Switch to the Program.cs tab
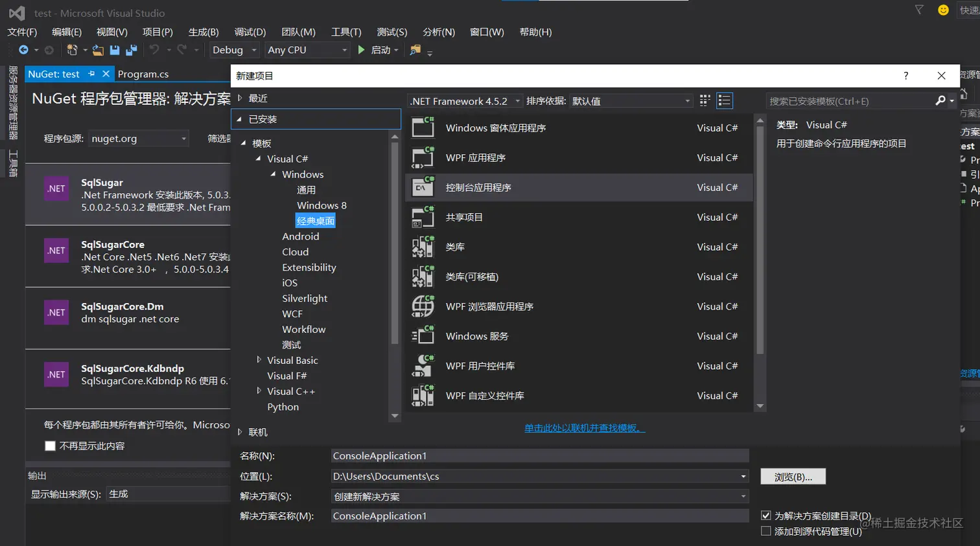 [143, 74]
